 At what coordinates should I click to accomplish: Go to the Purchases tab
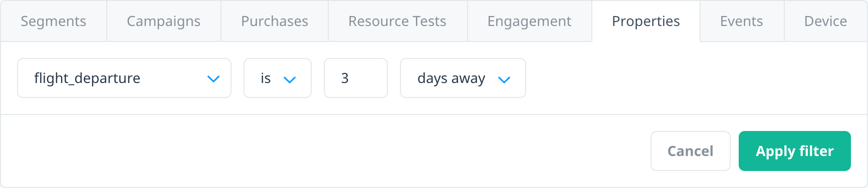(x=275, y=21)
